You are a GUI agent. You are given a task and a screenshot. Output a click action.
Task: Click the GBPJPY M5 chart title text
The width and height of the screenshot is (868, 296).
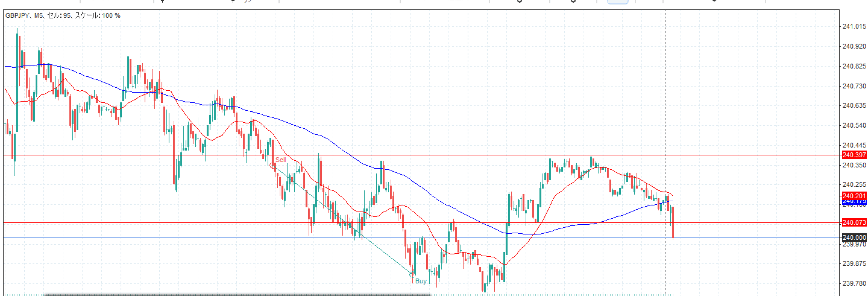[63, 16]
